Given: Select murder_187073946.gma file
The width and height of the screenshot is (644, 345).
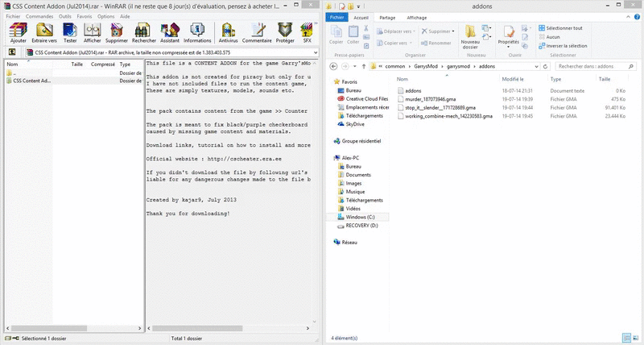Looking at the screenshot, I should pos(431,99).
